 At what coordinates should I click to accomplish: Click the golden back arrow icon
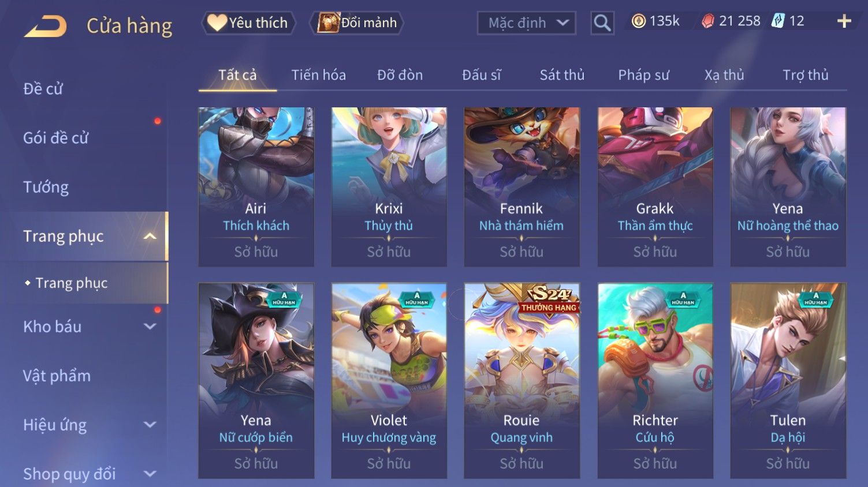point(45,26)
